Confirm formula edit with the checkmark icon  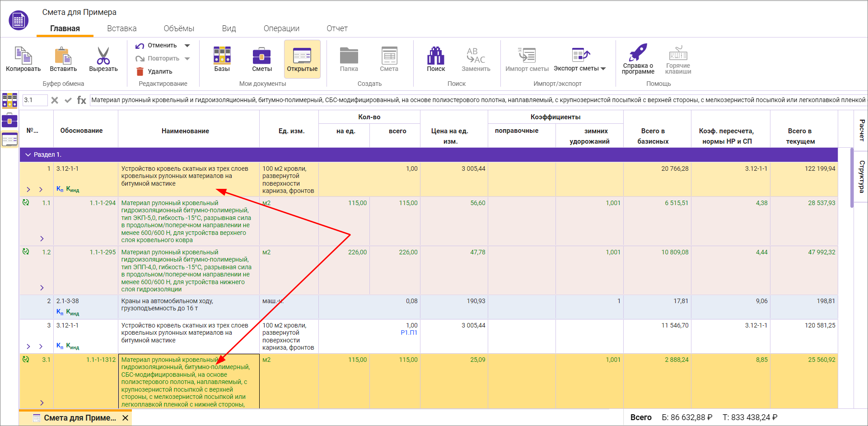[68, 100]
